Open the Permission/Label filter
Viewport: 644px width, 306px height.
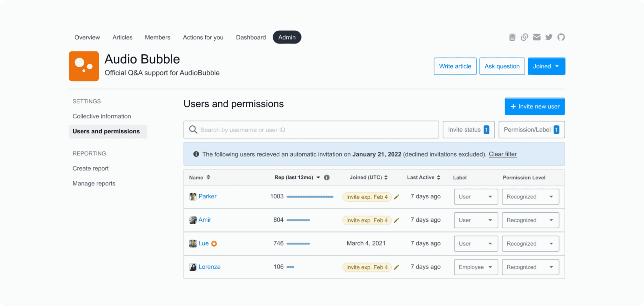tap(532, 129)
